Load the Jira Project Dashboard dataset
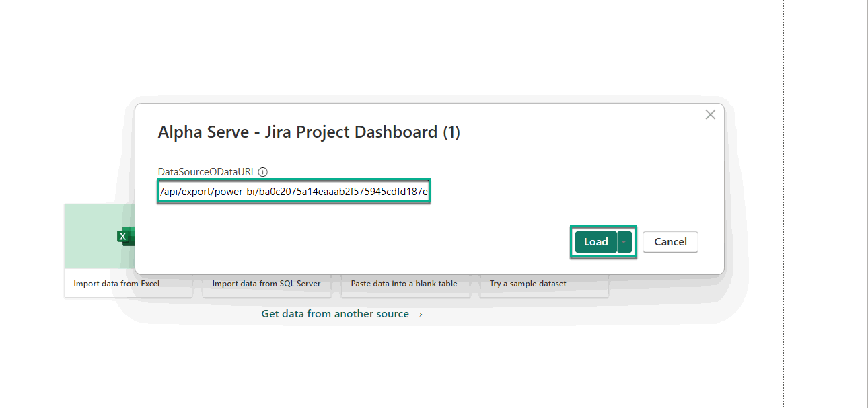868x408 pixels. 596,241
